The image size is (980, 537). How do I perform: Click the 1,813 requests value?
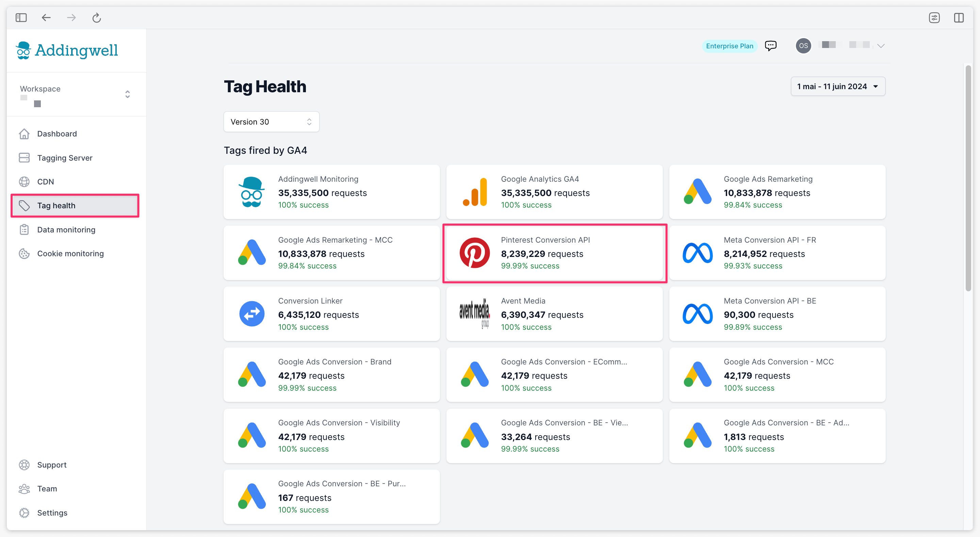[x=754, y=437]
